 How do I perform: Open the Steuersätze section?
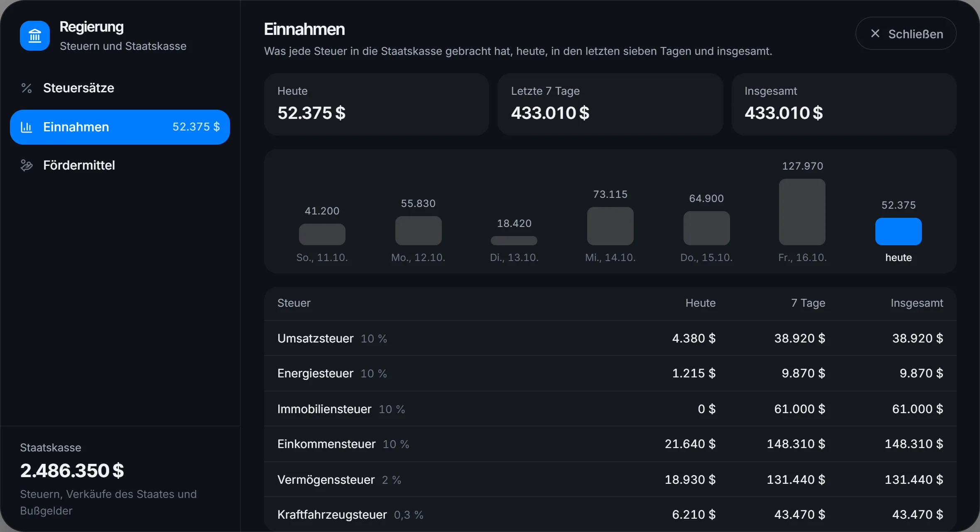120,88
